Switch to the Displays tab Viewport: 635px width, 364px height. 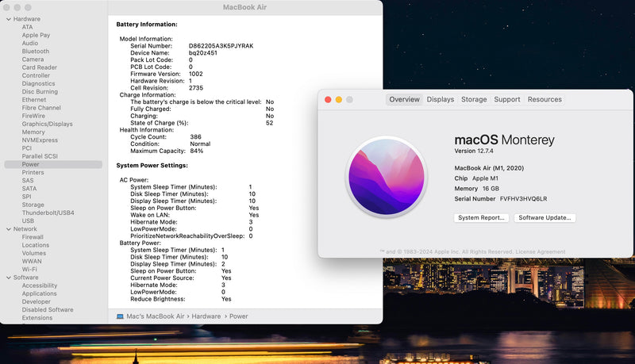[440, 100]
